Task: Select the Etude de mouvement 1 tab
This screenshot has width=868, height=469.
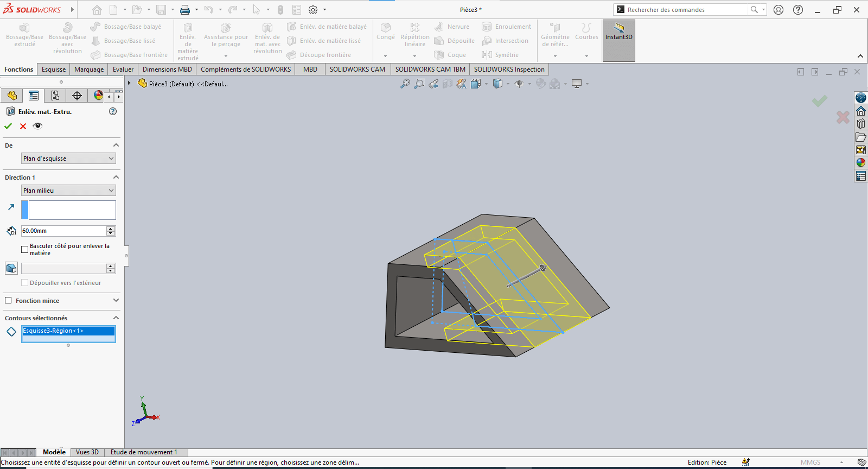Action: click(144, 452)
